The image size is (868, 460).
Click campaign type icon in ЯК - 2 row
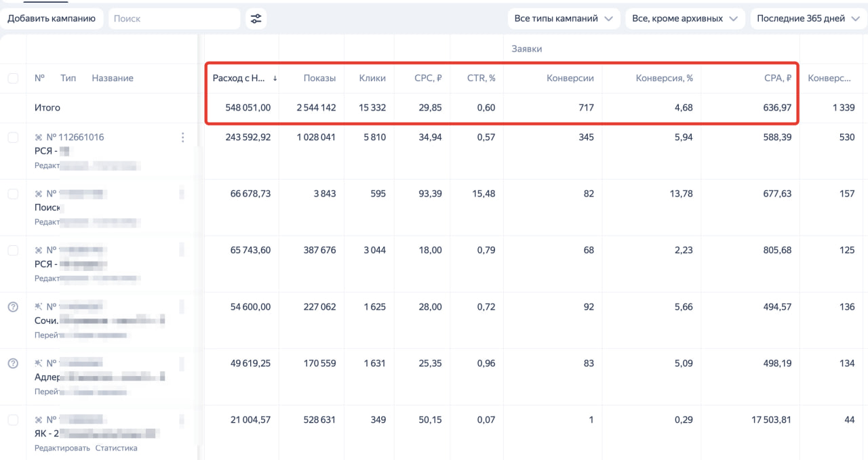point(39,420)
